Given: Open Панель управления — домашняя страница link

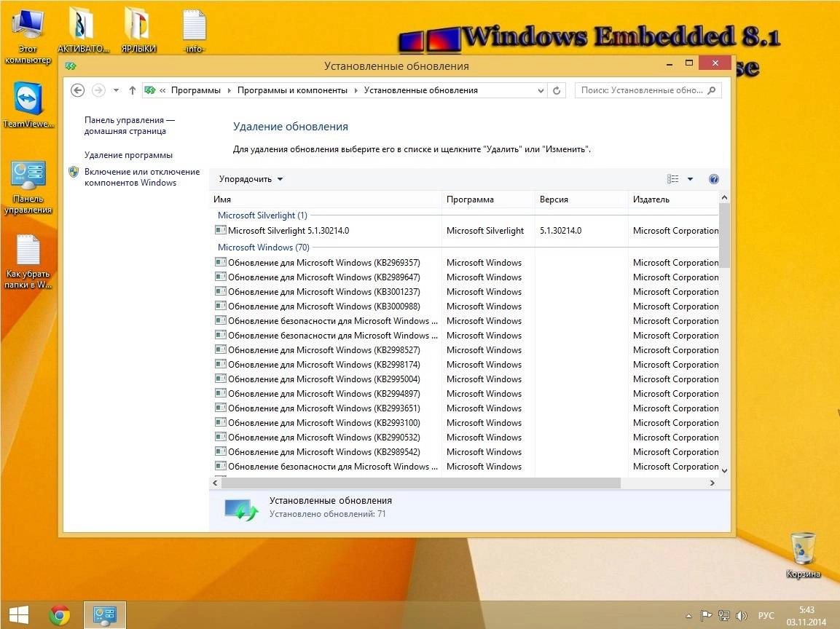Looking at the screenshot, I should click(x=130, y=126).
